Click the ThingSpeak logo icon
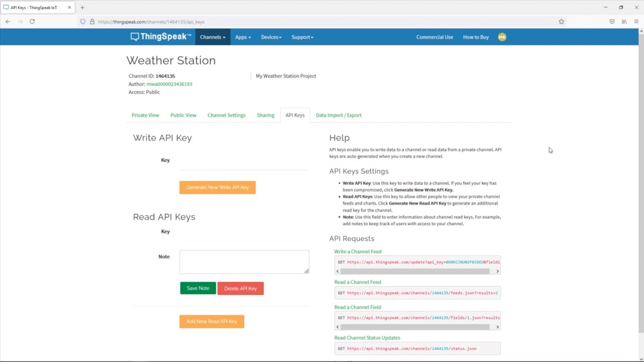The height and width of the screenshot is (362, 644). [x=135, y=37]
